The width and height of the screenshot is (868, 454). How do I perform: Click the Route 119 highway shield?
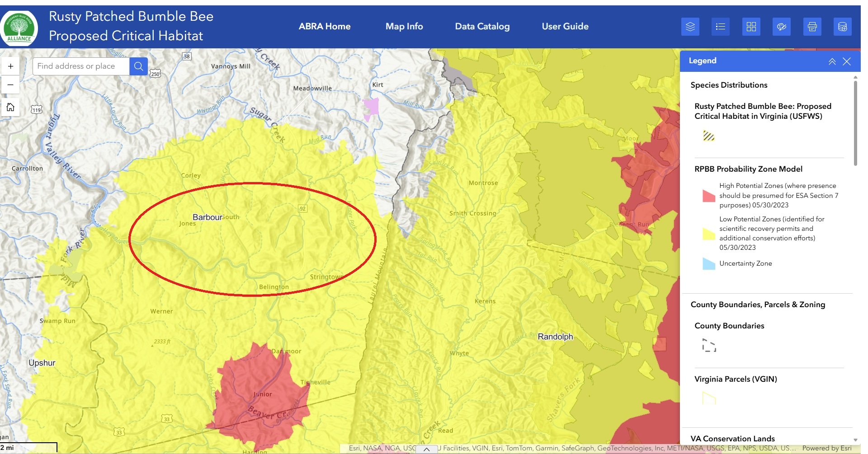tap(37, 110)
